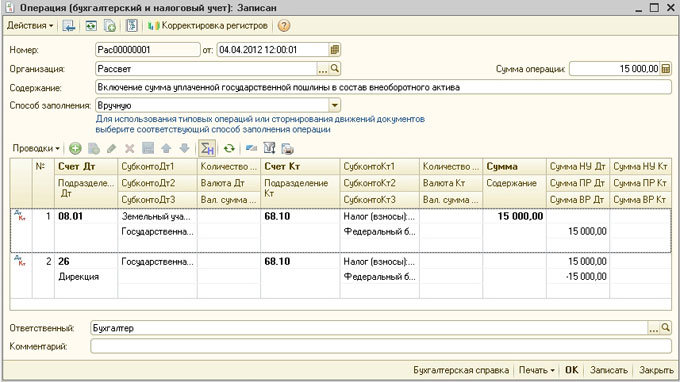The width and height of the screenshot is (680, 382).
Task: Click the green refresh icon
Action: point(229,149)
